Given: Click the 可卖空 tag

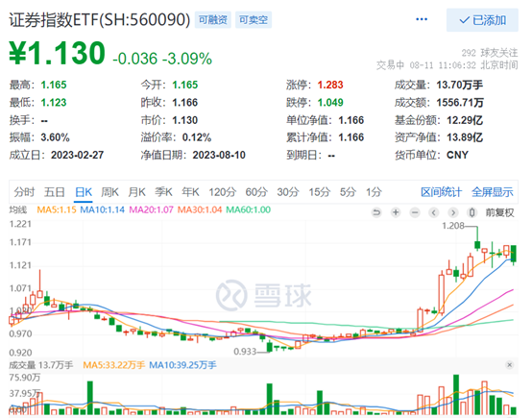Looking at the screenshot, I should [254, 19].
